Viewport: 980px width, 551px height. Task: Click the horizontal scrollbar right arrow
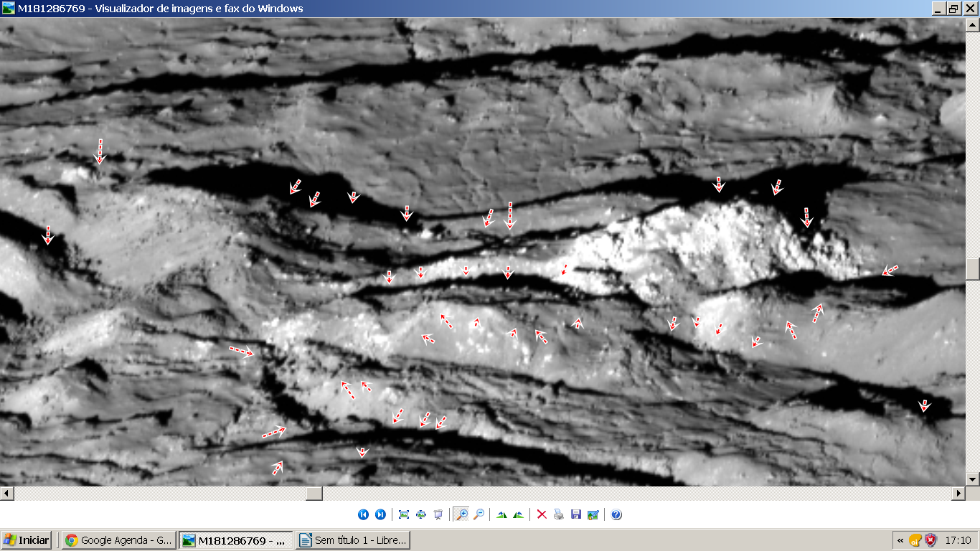click(x=958, y=494)
